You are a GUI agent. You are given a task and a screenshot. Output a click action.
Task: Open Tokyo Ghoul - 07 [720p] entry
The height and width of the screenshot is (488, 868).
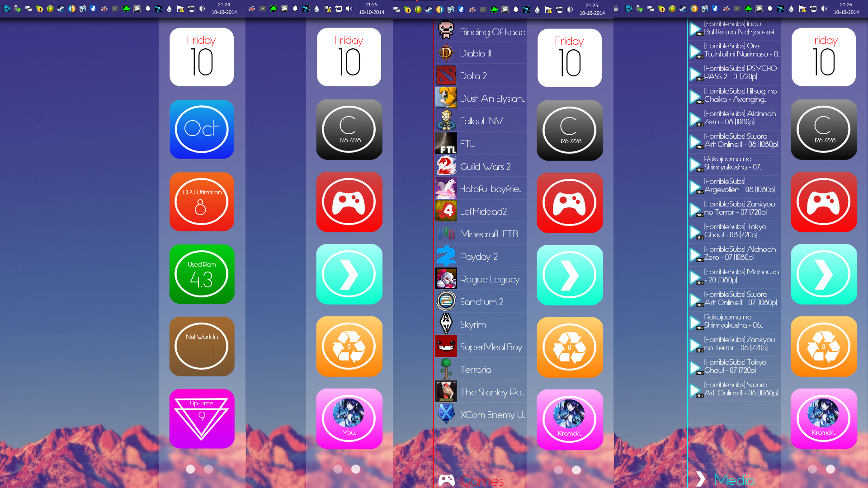735,367
